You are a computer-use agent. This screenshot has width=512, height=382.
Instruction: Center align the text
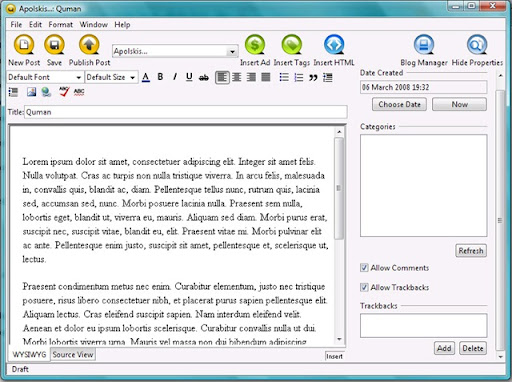(x=237, y=77)
